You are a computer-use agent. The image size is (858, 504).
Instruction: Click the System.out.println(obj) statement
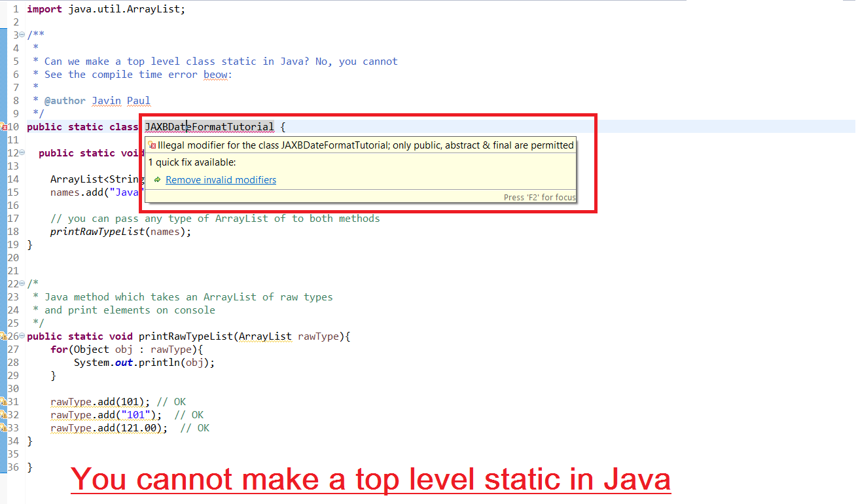point(145,363)
